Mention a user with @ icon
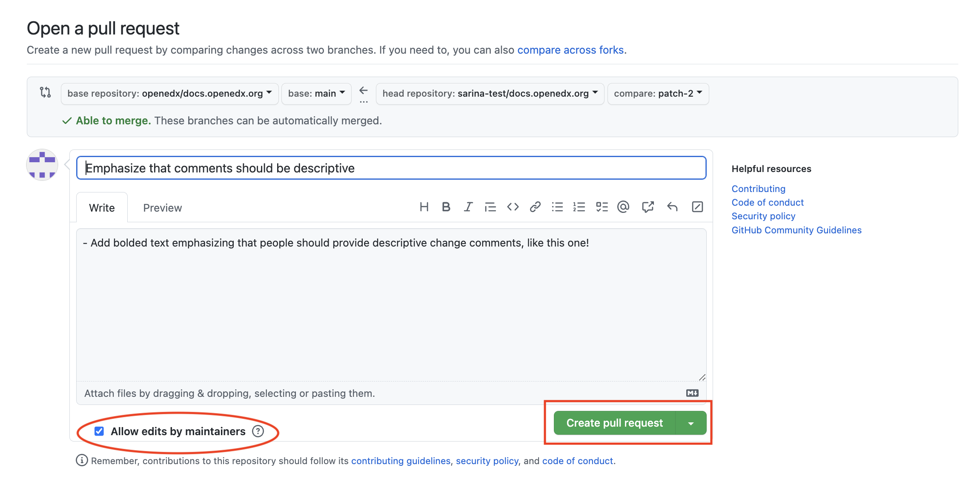The height and width of the screenshot is (482, 980). (x=623, y=207)
